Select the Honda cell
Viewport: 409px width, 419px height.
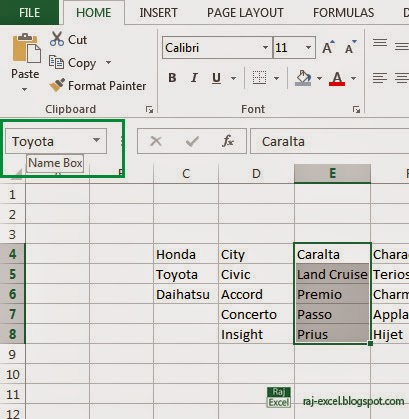click(186, 254)
